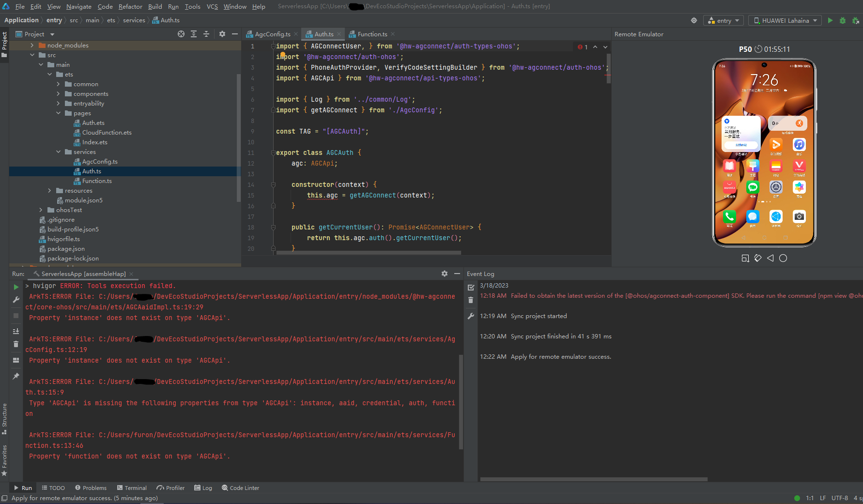
Task: Clear Event Log with the trash icon
Action: click(471, 300)
